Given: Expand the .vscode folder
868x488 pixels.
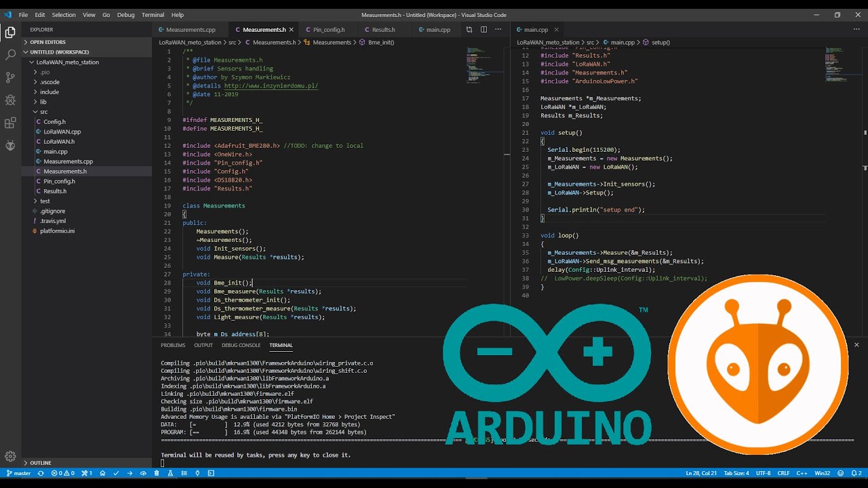Looking at the screenshot, I should pyautogui.click(x=87, y=82).
